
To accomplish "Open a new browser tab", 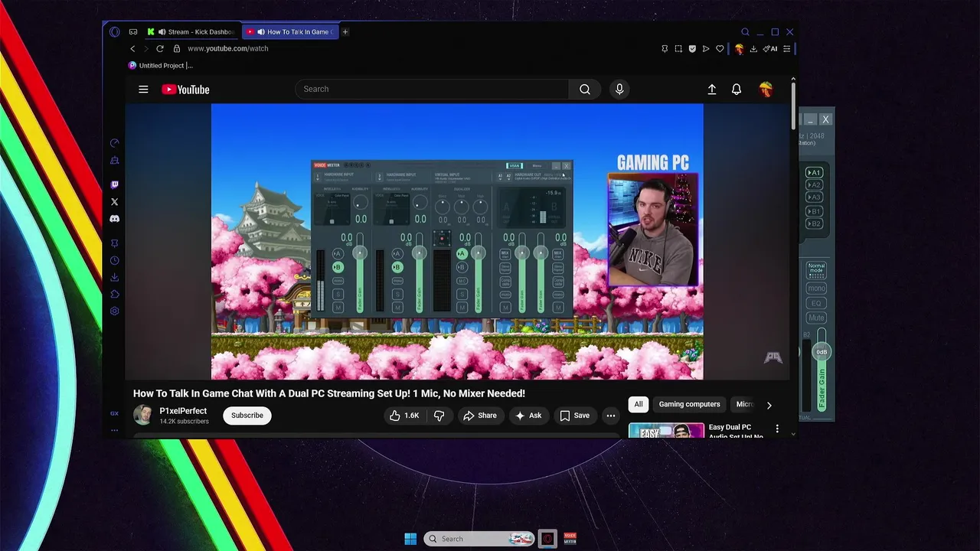I will tap(345, 32).
